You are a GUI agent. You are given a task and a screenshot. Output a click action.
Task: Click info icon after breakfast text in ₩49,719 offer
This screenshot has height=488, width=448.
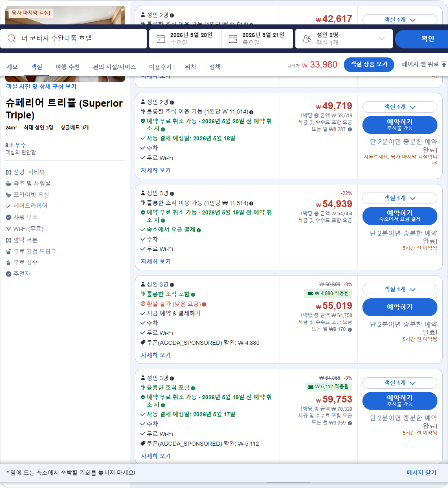(251, 112)
